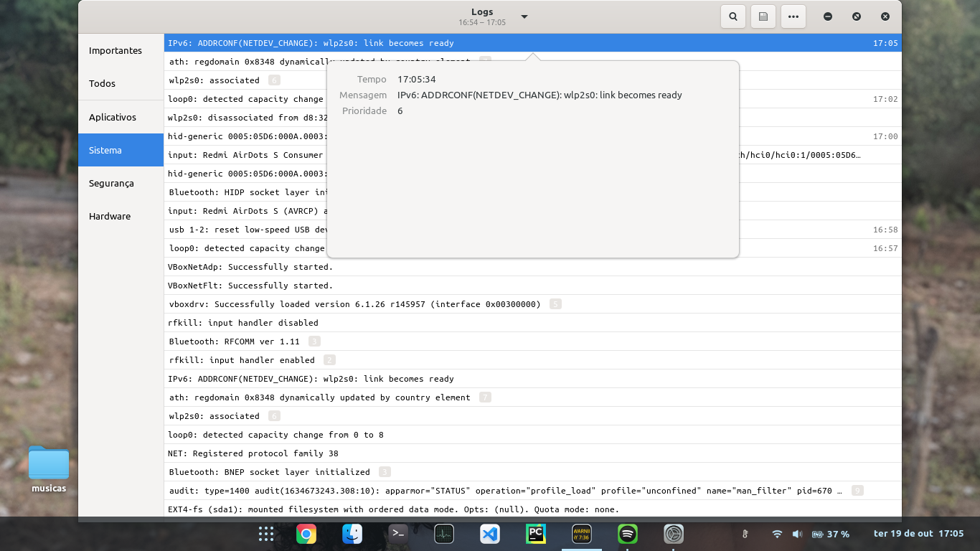980x551 pixels.
Task: Open Visual Studio Code from the dock
Action: point(490,534)
